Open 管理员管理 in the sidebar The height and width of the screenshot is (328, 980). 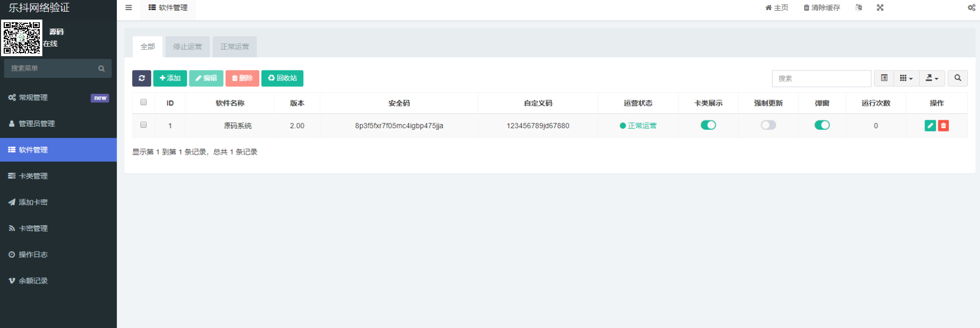coord(58,123)
